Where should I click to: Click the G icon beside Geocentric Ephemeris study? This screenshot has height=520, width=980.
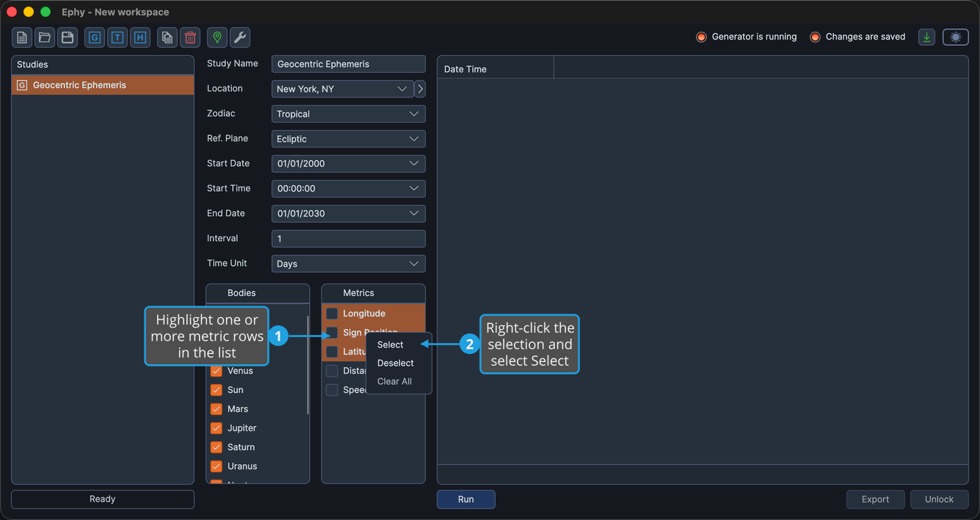point(22,85)
